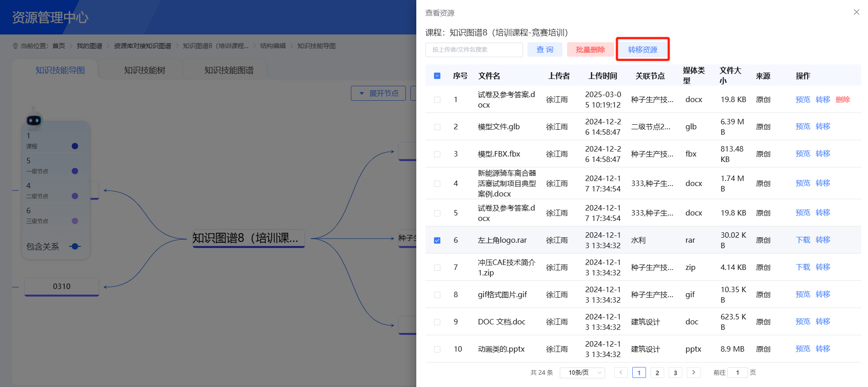
Task: Click the 三级节点 legend color dot
Action: [75, 221]
